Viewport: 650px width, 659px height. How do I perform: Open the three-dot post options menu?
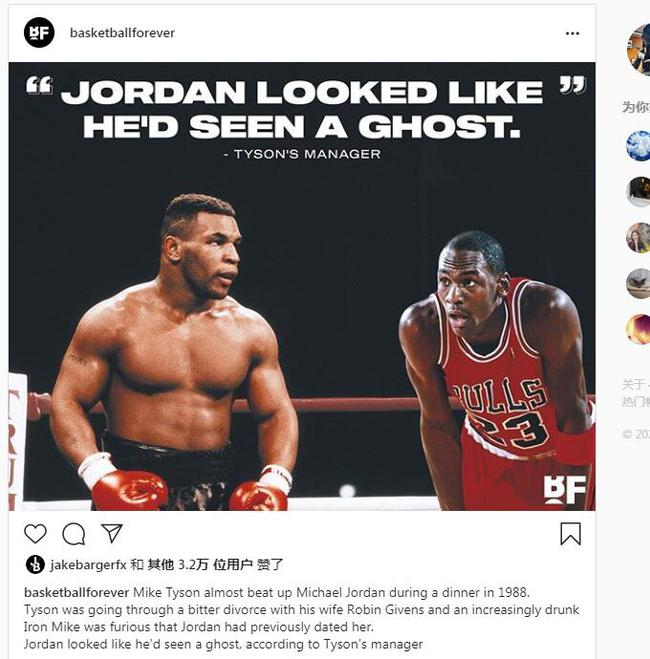click(572, 33)
